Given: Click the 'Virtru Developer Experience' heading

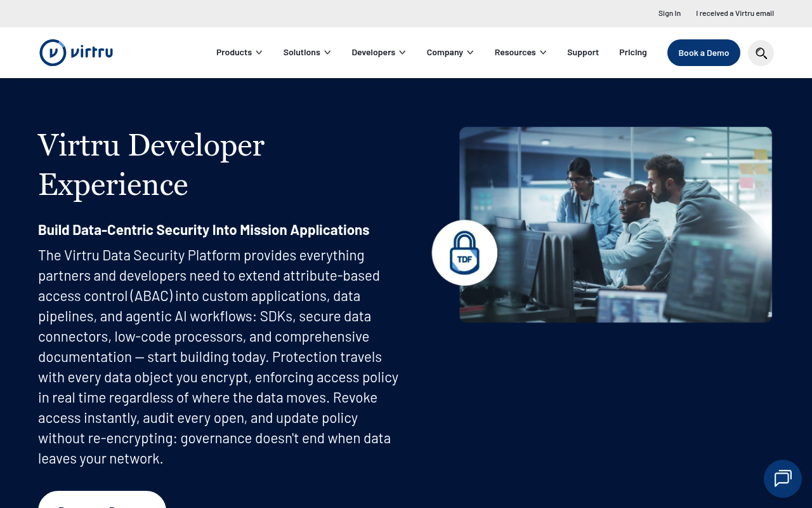Looking at the screenshot, I should (x=152, y=165).
